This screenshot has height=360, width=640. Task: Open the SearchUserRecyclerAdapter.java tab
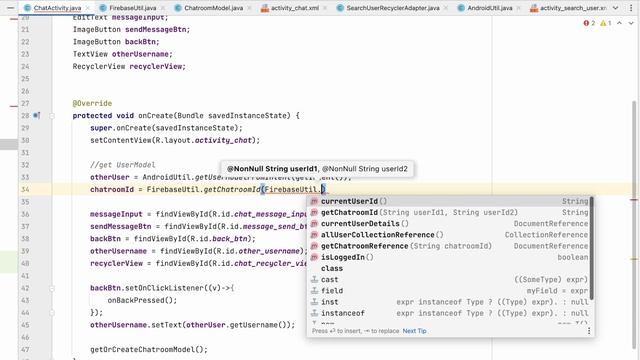point(393,8)
